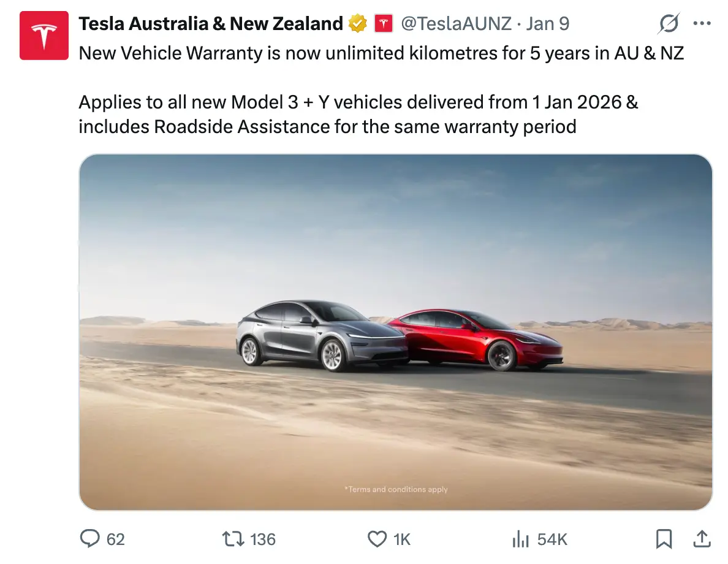Open the three-dot More menu
This screenshot has height=564, width=728.
[702, 24]
